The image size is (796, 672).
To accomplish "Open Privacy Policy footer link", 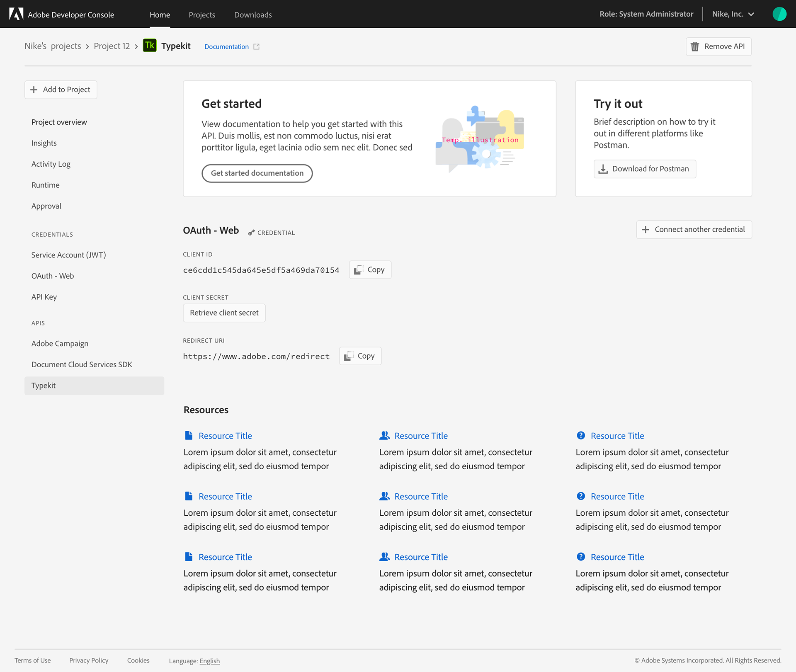I will click(x=89, y=660).
